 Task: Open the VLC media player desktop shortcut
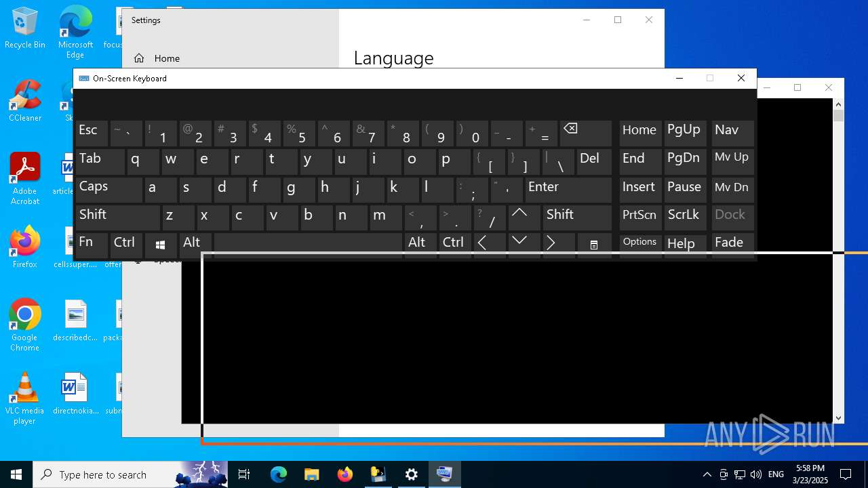pos(25,399)
